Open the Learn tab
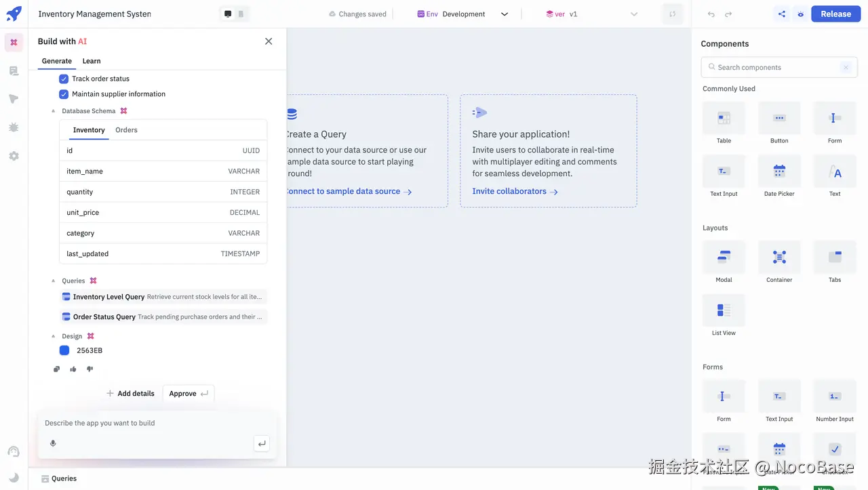 click(92, 61)
